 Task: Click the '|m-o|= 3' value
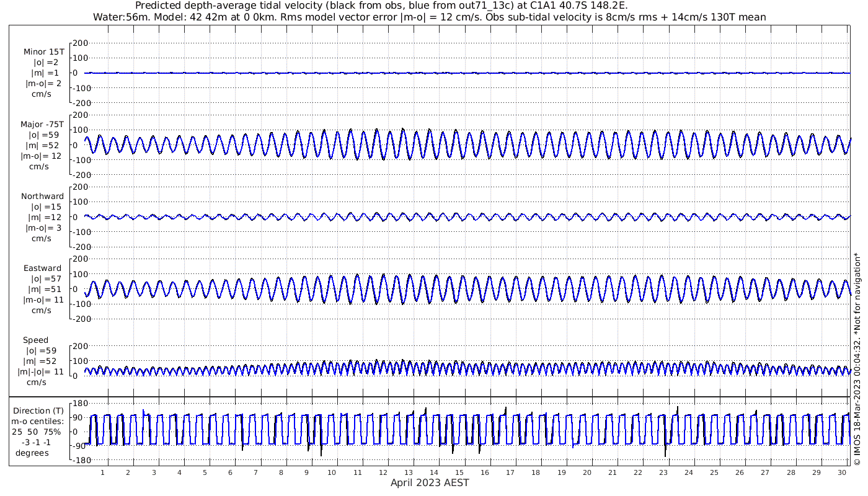43,228
